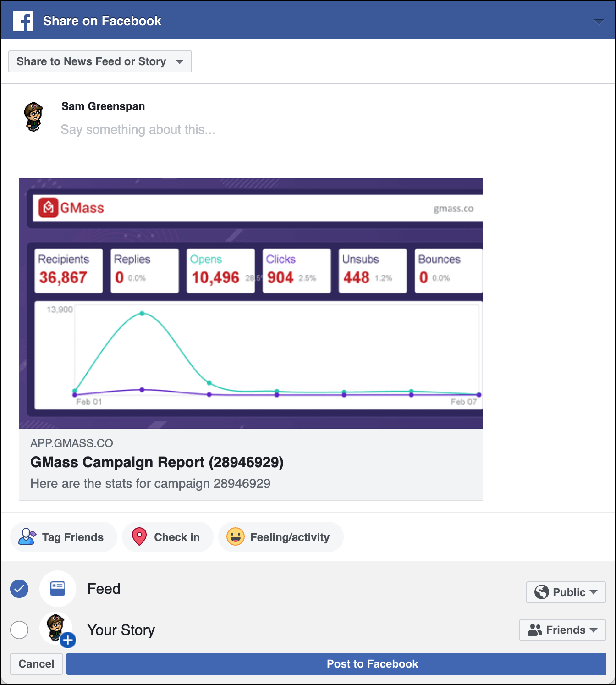The height and width of the screenshot is (685, 616).
Task: Click the smiley face emoji icon
Action: click(x=236, y=536)
